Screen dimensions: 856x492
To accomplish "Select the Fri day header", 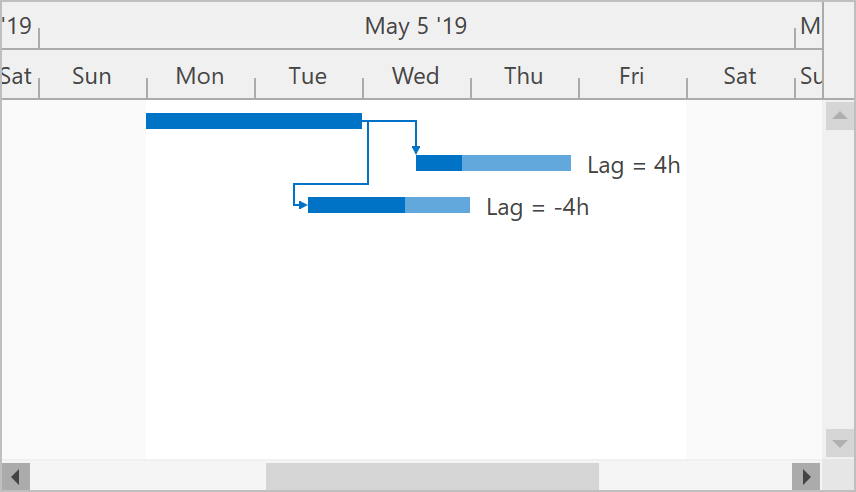I will pyautogui.click(x=632, y=76).
